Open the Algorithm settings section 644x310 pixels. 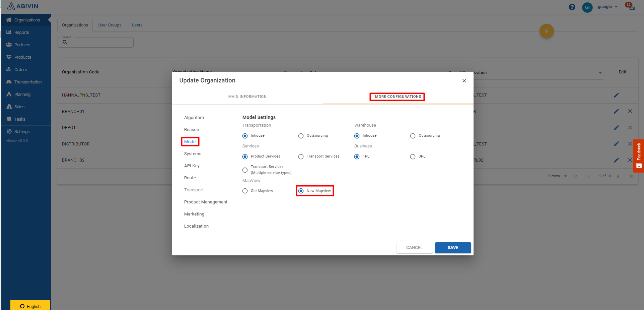[194, 118]
